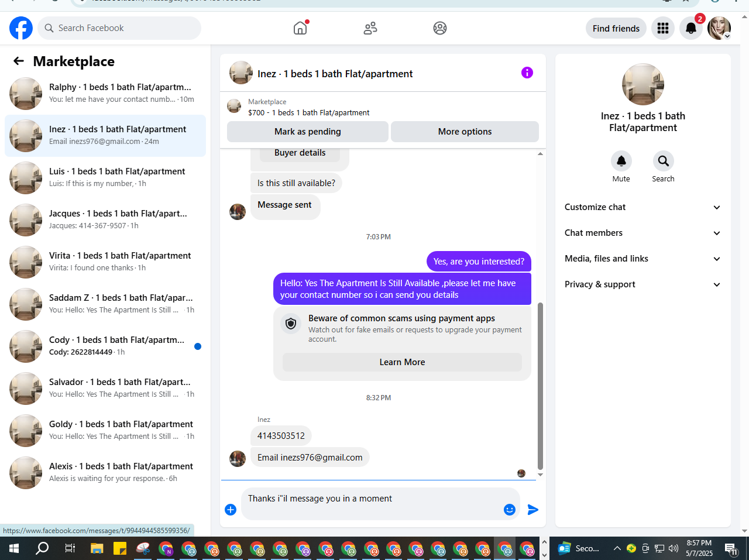Open Saddam Z's conversation in the list
Image resolution: width=749 pixels, height=560 pixels.
click(105, 304)
